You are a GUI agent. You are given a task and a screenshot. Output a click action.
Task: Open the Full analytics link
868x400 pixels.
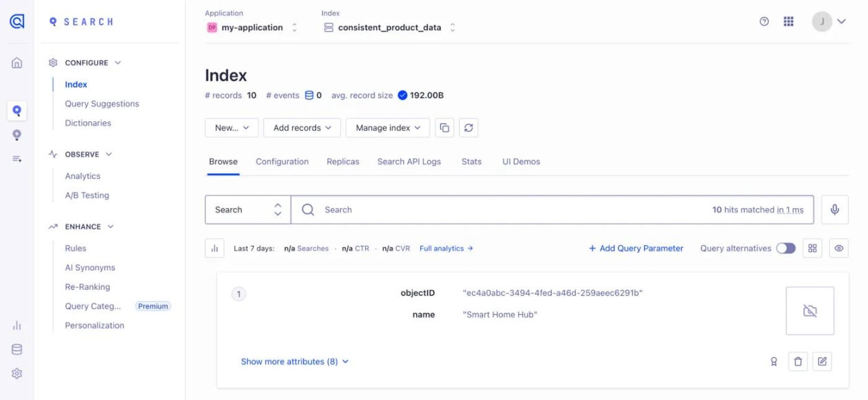tap(446, 249)
